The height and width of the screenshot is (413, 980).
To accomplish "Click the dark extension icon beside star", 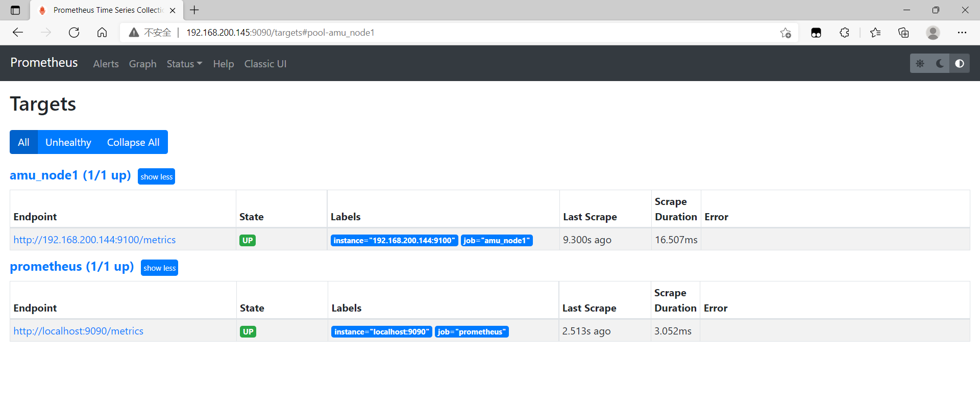I will point(816,33).
